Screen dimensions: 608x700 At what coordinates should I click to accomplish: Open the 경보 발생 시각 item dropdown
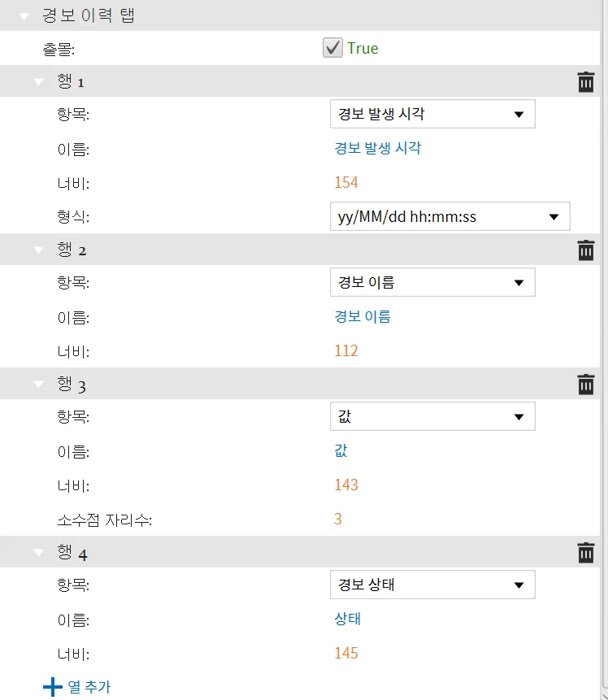(x=432, y=115)
